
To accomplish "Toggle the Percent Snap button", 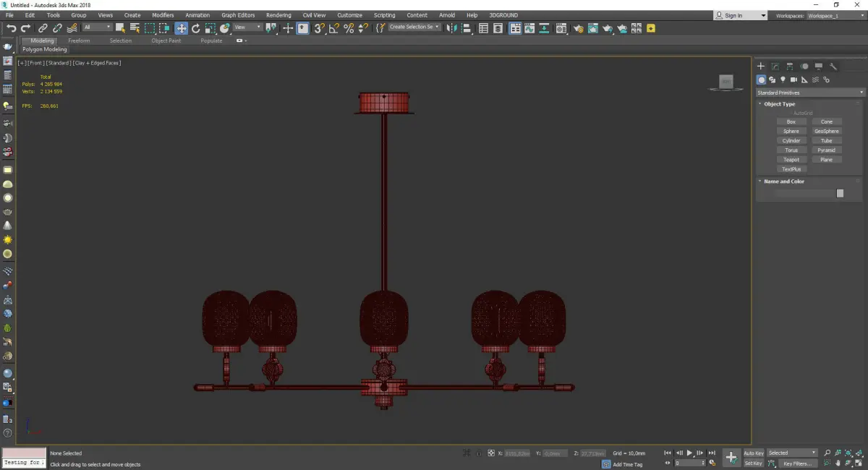I will (x=349, y=28).
